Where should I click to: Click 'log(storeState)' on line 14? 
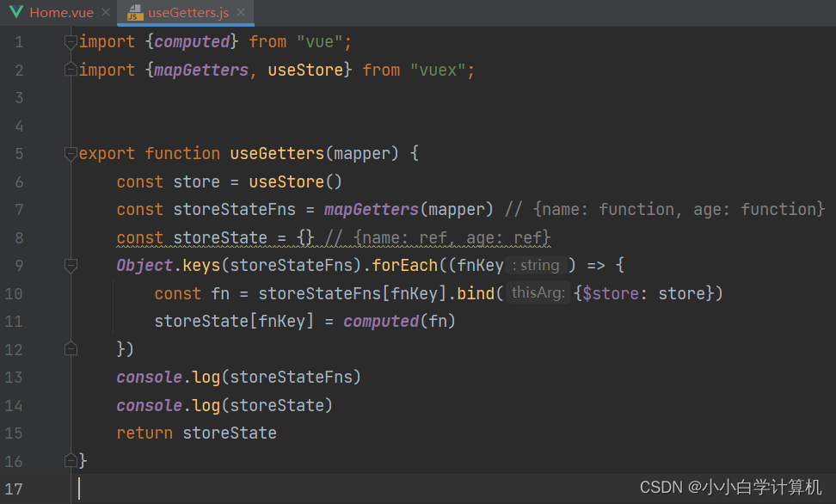tap(262, 405)
